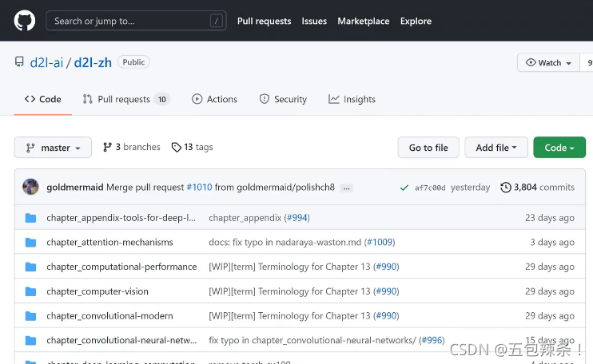Viewport: 593px width, 364px height.
Task: Switch to the Security tab
Action: click(283, 99)
